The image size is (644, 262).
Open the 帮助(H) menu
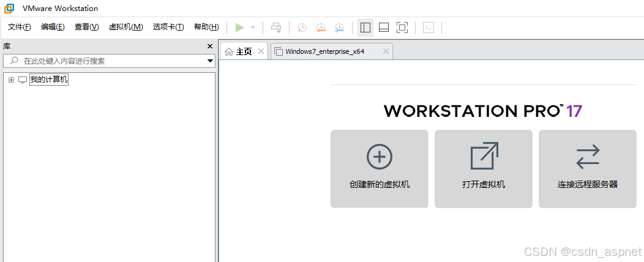206,27
